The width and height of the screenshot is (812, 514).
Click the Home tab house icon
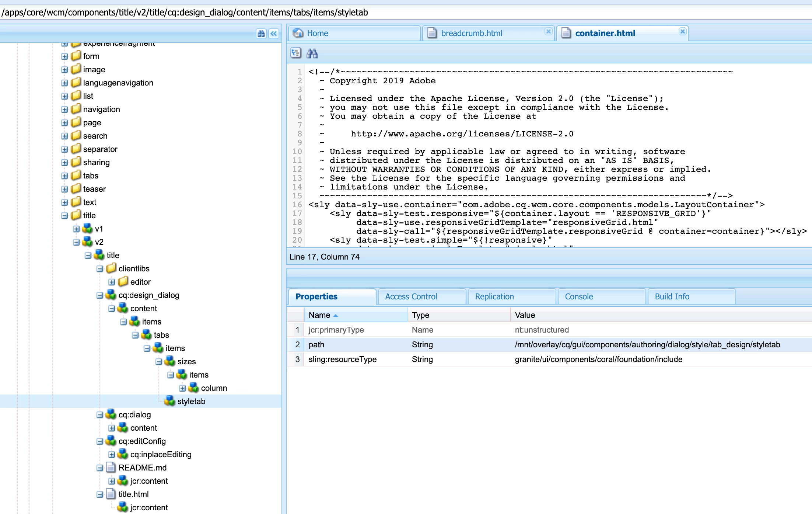coord(298,33)
